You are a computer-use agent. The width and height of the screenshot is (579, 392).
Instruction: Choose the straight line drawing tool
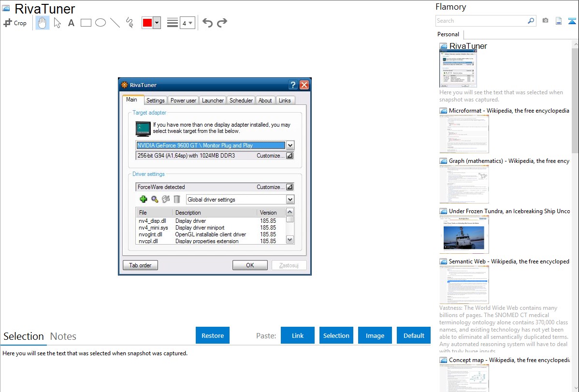coord(115,23)
